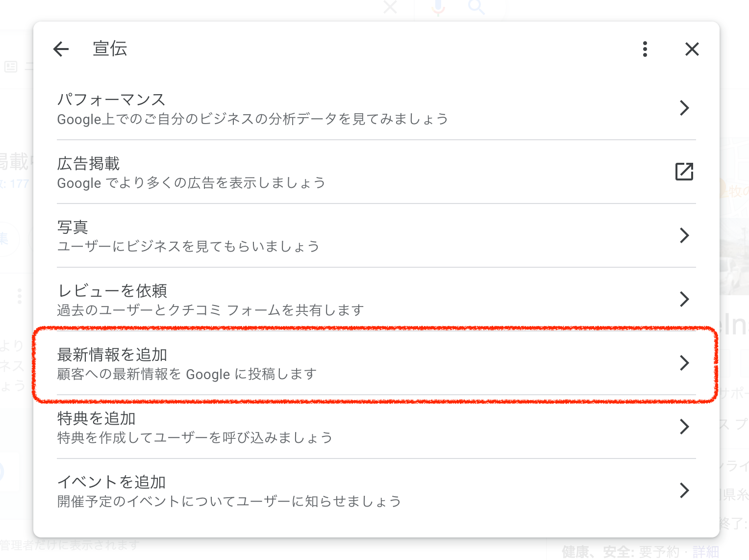Click the arrow beside 特典を追加

684,427
